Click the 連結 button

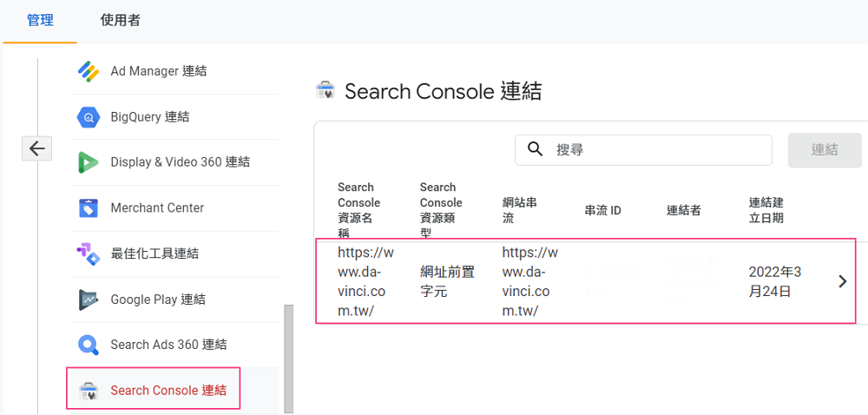coord(825,150)
